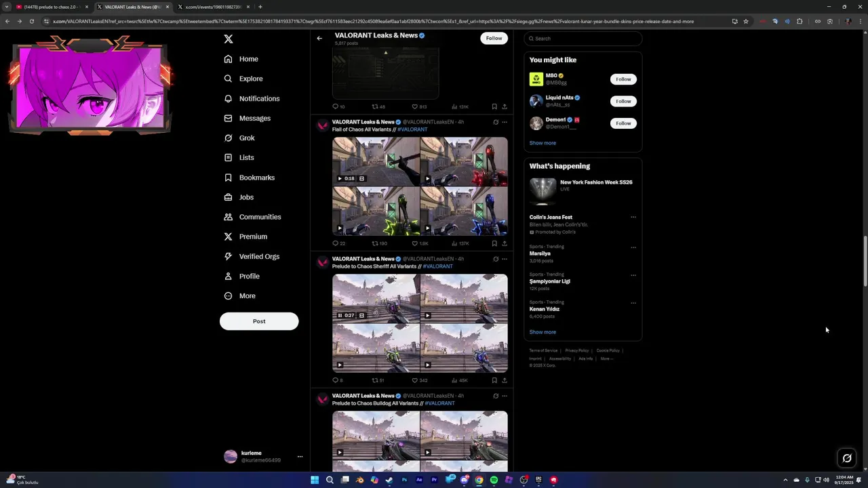Click the X logo in sidebar
The image size is (868, 488).
pos(229,39)
